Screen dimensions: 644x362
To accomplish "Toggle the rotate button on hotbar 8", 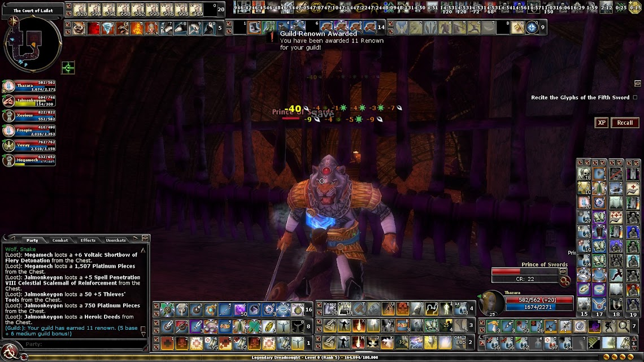I will pyautogui.click(x=156, y=330).
